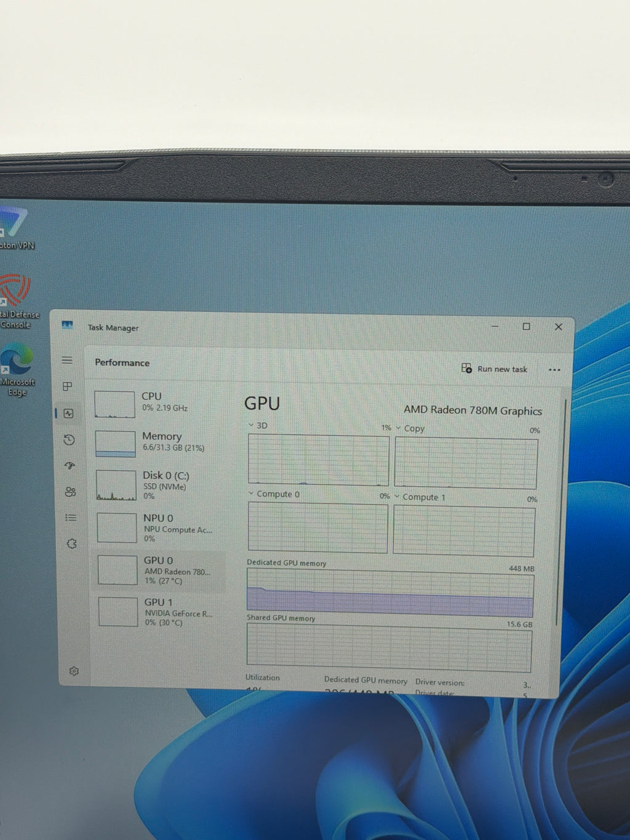
Task: Click the Disk 0 mini graph thumbnail
Action: [116, 486]
